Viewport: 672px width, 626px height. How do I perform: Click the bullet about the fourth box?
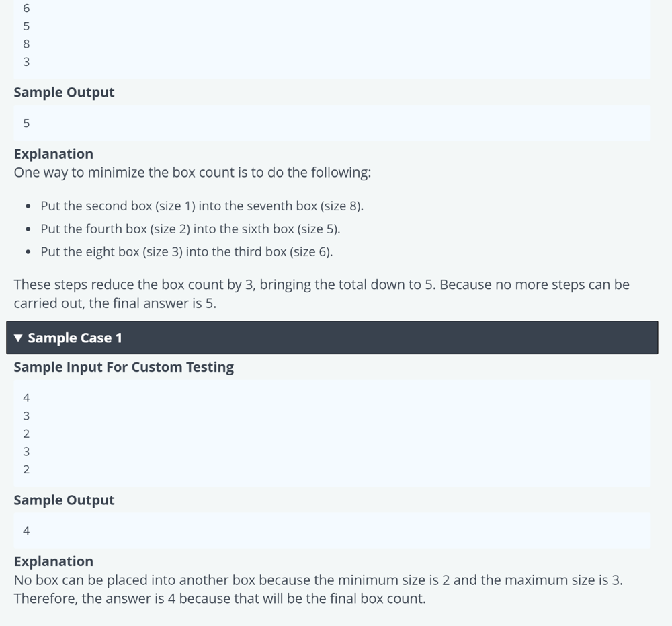point(190,229)
